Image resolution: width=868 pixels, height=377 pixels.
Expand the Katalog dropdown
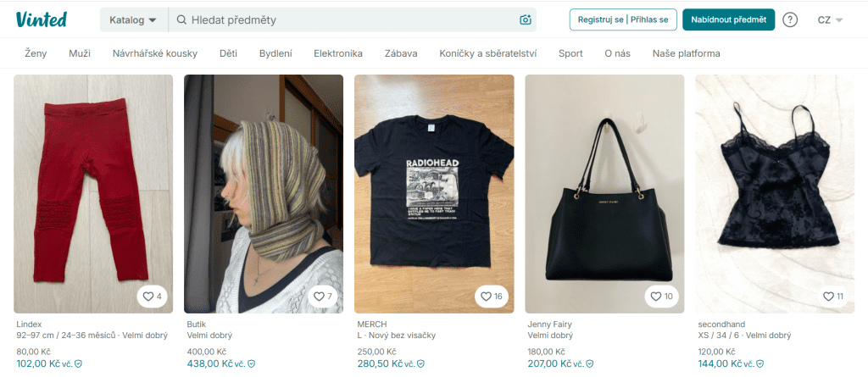[x=134, y=19]
